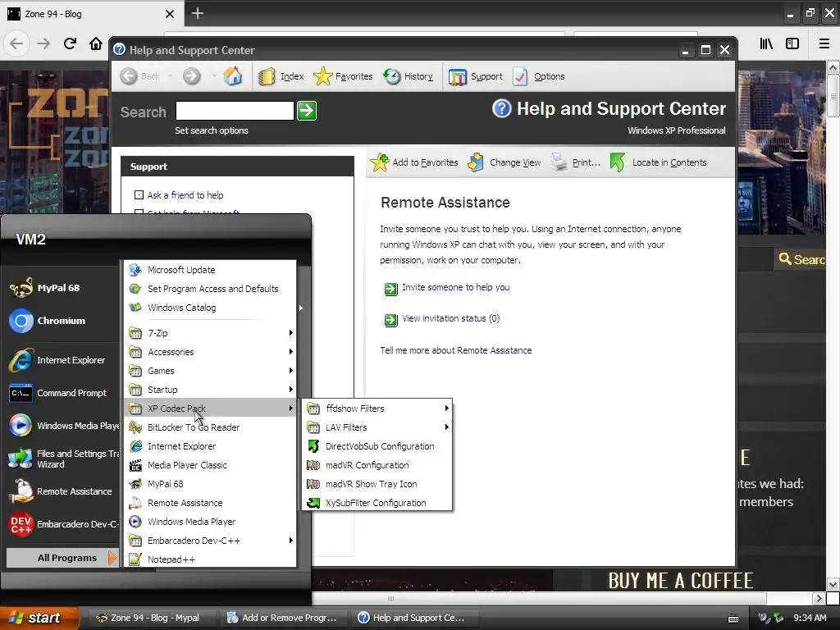The image size is (840, 630).
Task: Click the Windows start button
Action: pos(39,618)
